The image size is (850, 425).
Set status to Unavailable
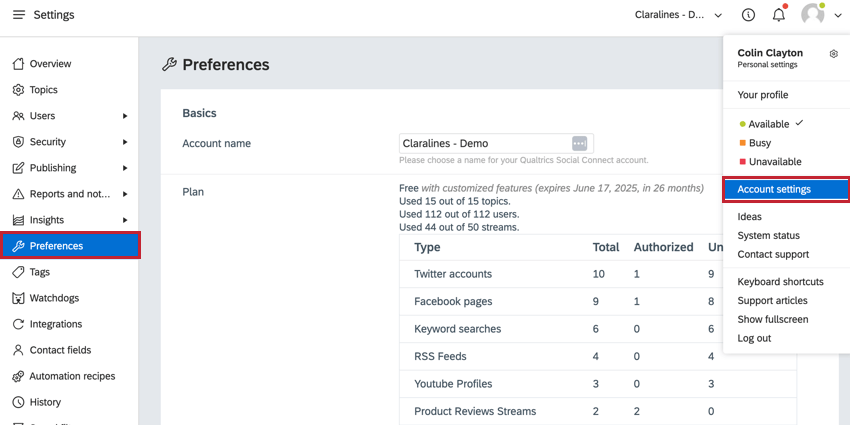(770, 162)
